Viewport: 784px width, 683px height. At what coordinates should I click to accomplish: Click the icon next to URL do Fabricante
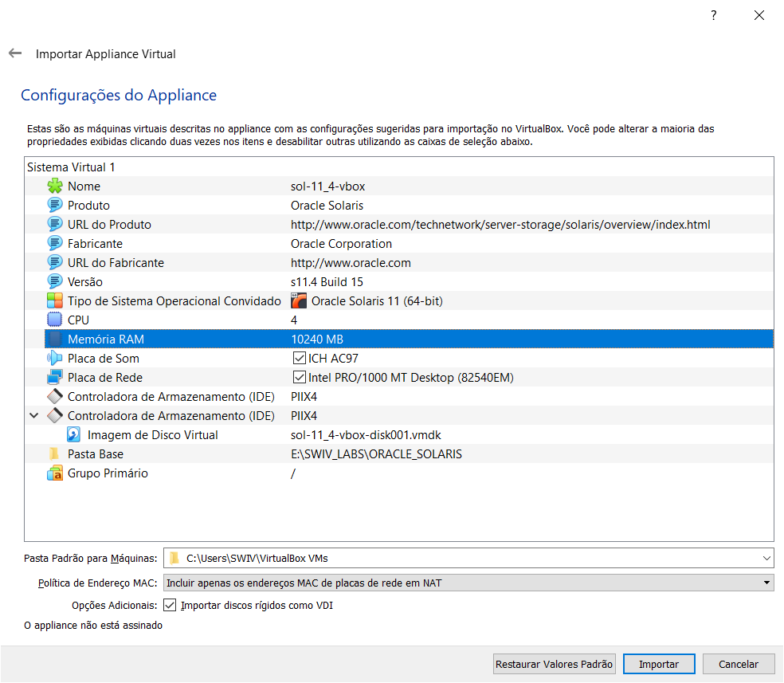54,262
